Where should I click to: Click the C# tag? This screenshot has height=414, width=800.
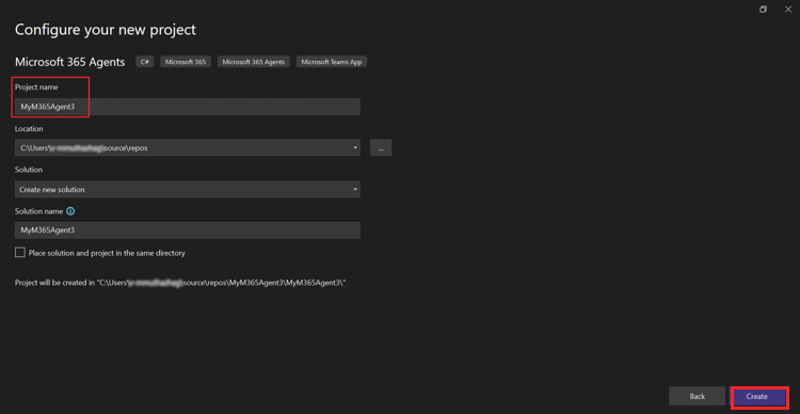[x=145, y=62]
